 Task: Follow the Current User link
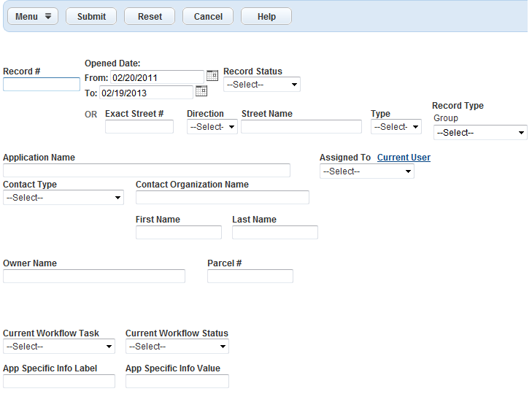click(404, 158)
